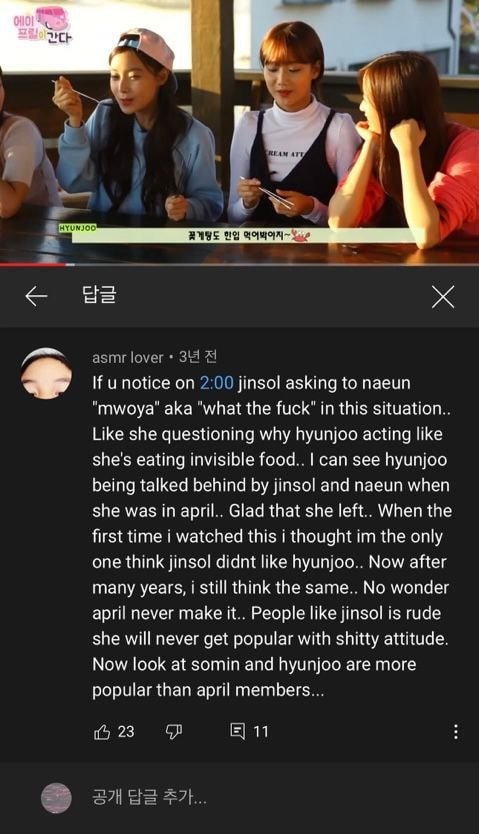The width and height of the screenshot is (479, 834).
Task: Tap the pink channel logo watermark
Action: click(43, 25)
